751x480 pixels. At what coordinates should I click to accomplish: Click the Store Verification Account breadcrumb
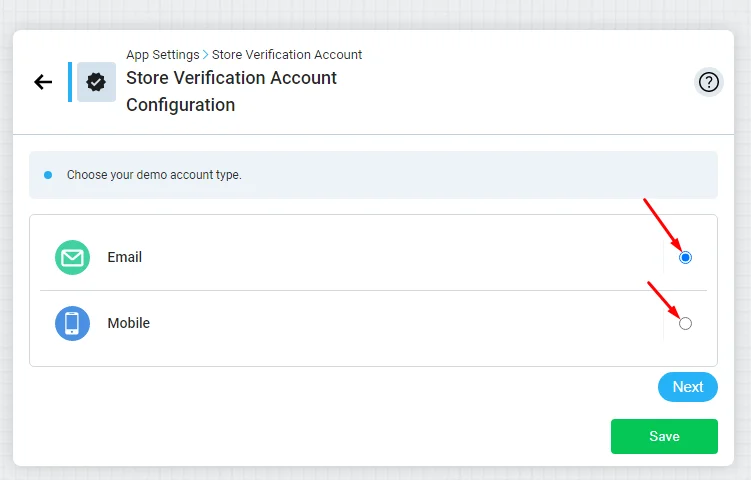click(287, 55)
